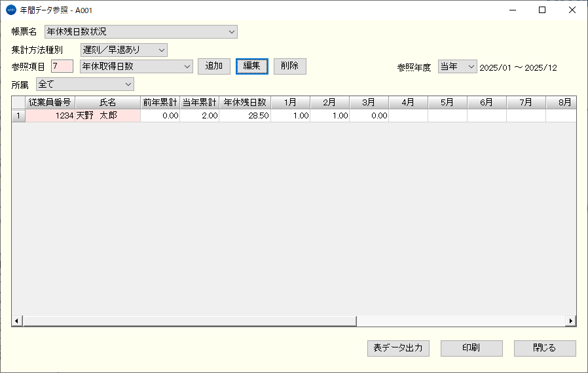588x373 pixels.
Task: Click the horizontal scrollbar thumb
Action: click(x=190, y=321)
